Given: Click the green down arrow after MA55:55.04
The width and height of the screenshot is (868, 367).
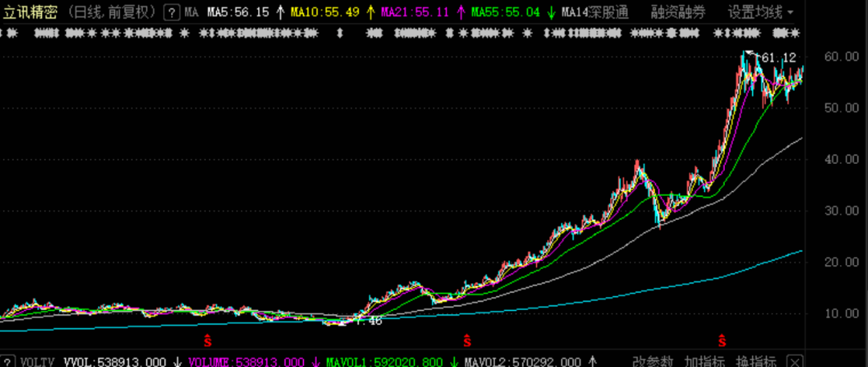Looking at the screenshot, I should tap(551, 11).
